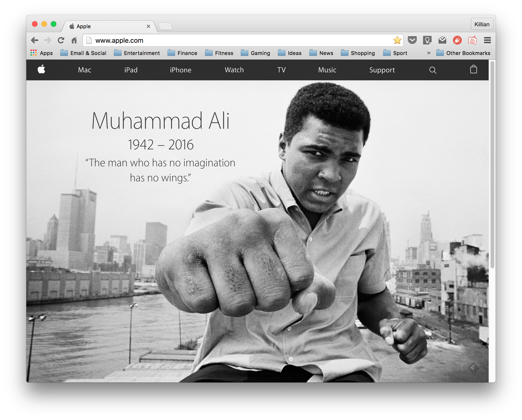Click the www.apple.com address bar
522x420 pixels.
coord(218,40)
